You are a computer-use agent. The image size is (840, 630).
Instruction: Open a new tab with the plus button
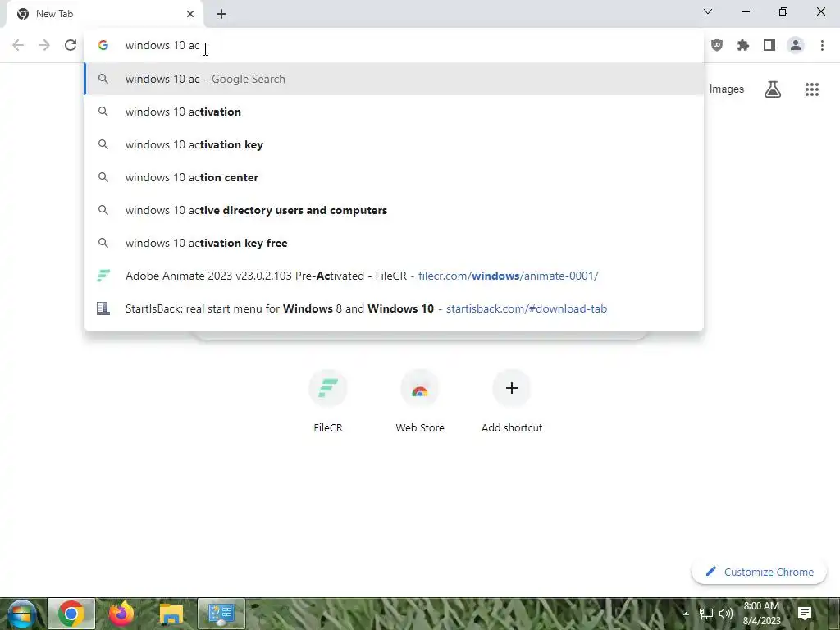tap(221, 14)
